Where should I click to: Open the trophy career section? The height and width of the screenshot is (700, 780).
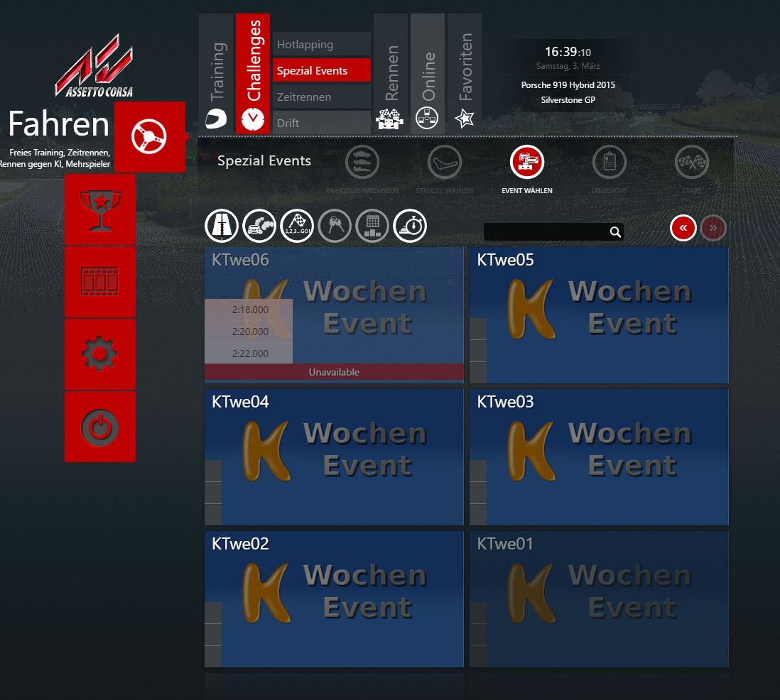(100, 209)
